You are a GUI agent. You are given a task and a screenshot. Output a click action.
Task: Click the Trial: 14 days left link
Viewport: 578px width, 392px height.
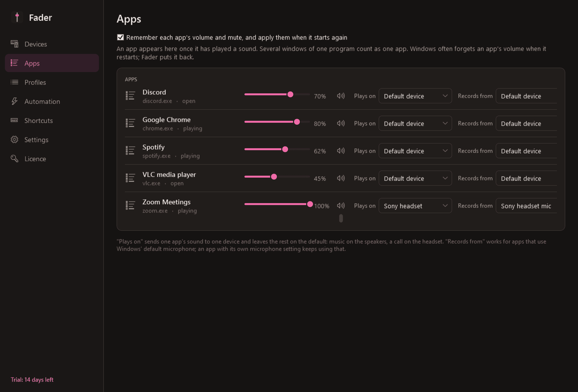[x=32, y=380]
